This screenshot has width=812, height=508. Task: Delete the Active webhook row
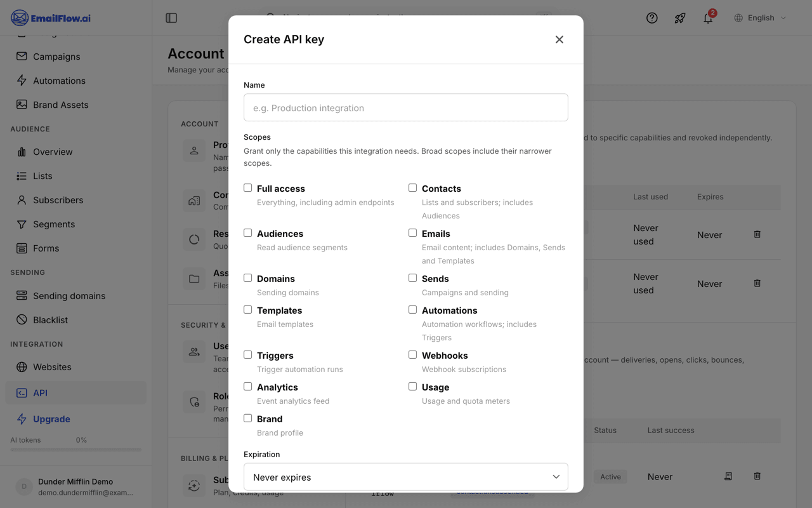pos(757,476)
